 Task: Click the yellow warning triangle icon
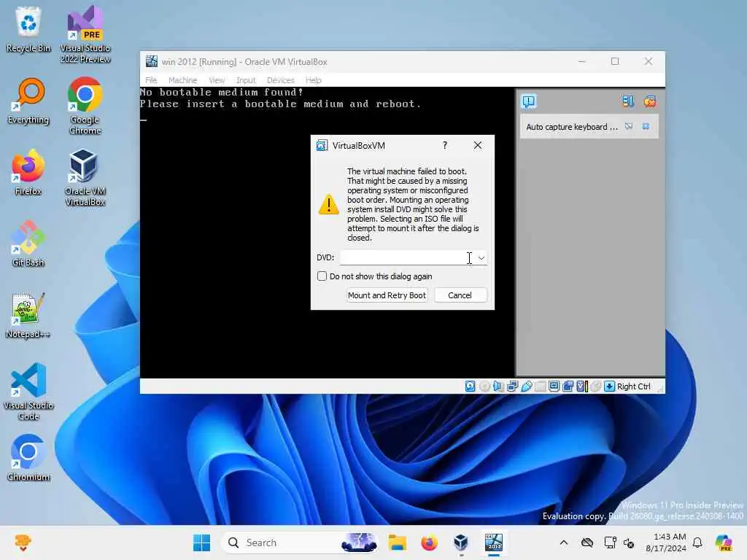coord(329,204)
